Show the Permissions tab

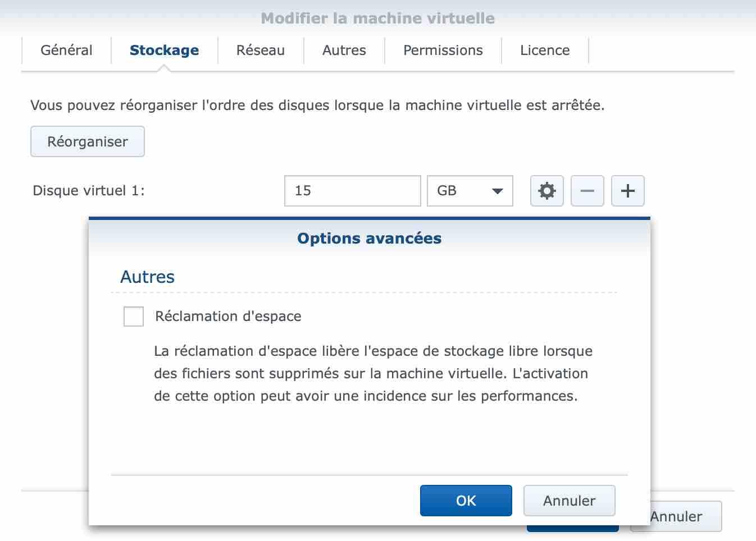coord(443,51)
